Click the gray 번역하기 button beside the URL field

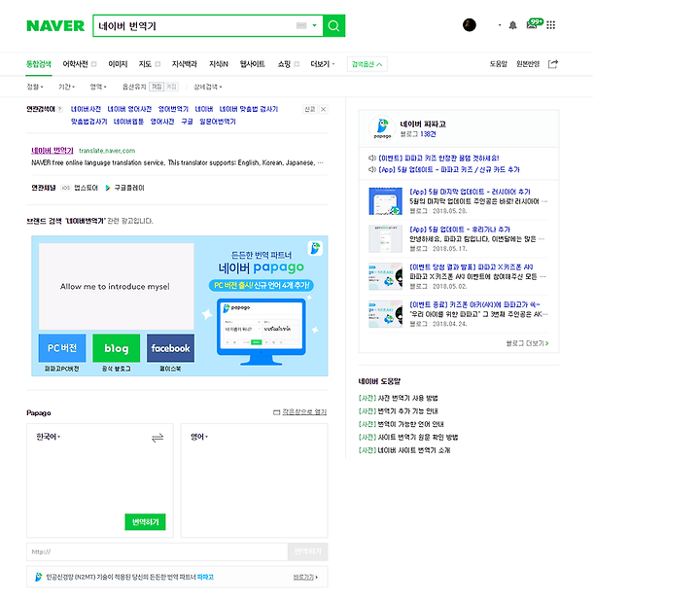click(307, 551)
